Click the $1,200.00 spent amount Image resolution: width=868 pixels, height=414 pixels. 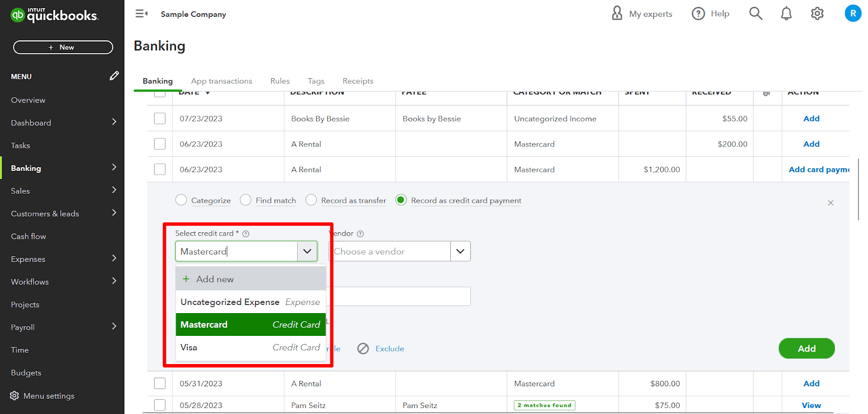662,169
